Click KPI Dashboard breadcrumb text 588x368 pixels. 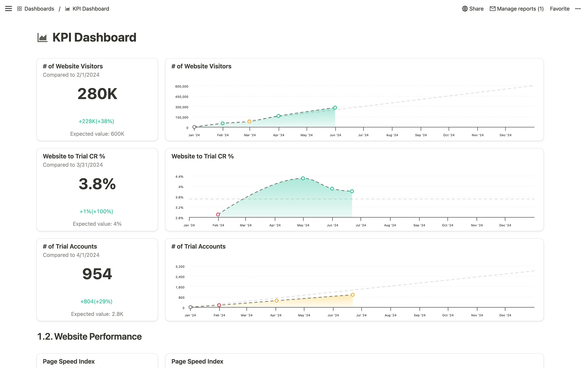tap(91, 9)
